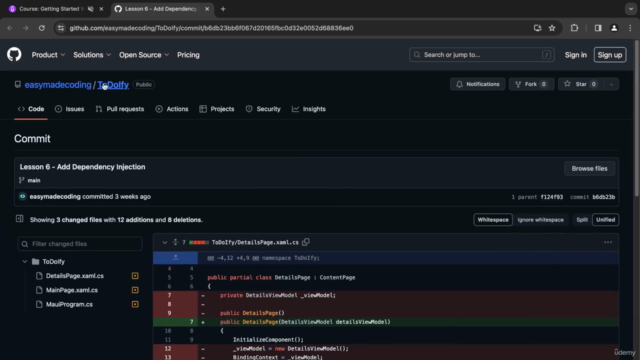Viewport: 640px width, 360px height.
Task: Click the Notifications button
Action: (x=478, y=84)
